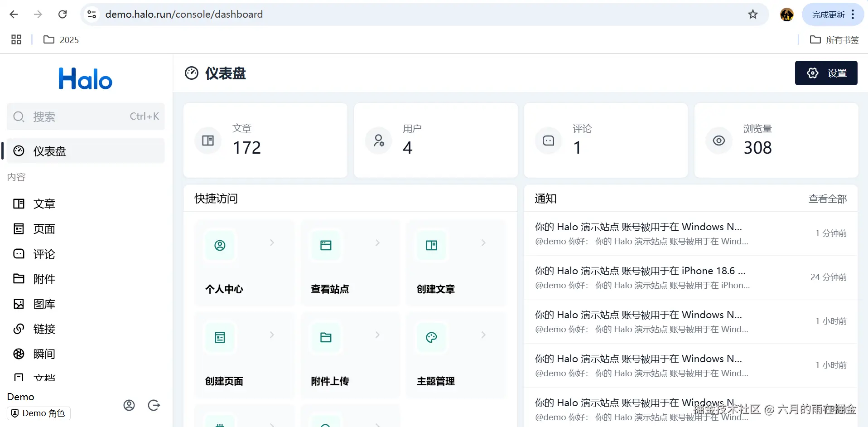Click the 文章 statistics book icon
This screenshot has height=427, width=868.
208,141
